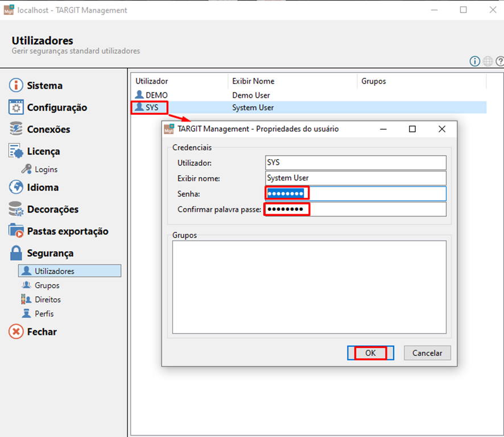
Task: Open the Logins item under Licença
Action: pos(46,169)
